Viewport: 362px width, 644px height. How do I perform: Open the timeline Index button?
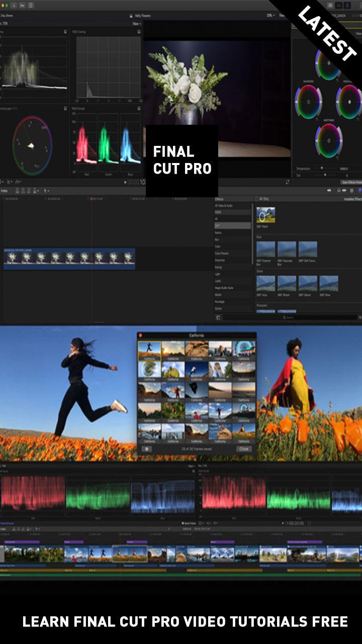tap(5, 191)
